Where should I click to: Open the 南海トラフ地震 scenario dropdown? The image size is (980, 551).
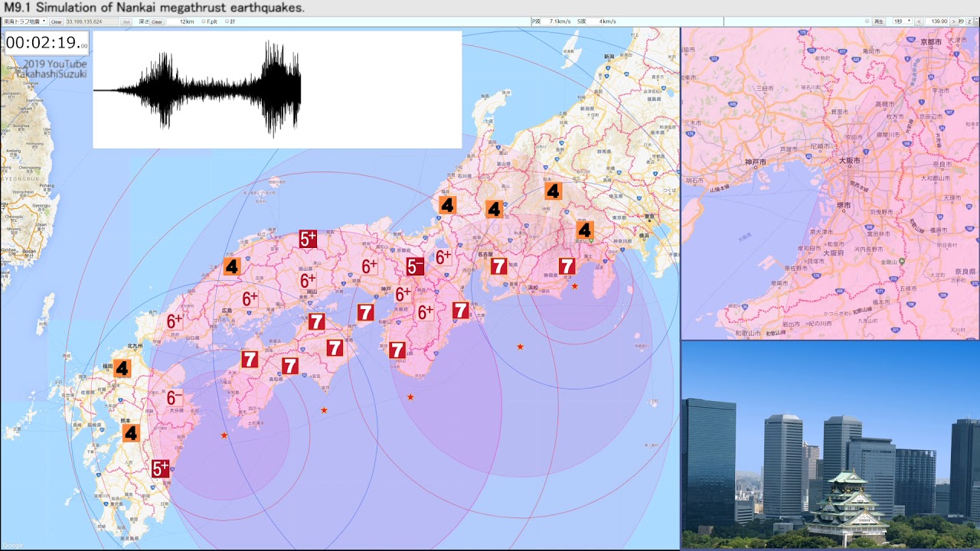(24, 21)
